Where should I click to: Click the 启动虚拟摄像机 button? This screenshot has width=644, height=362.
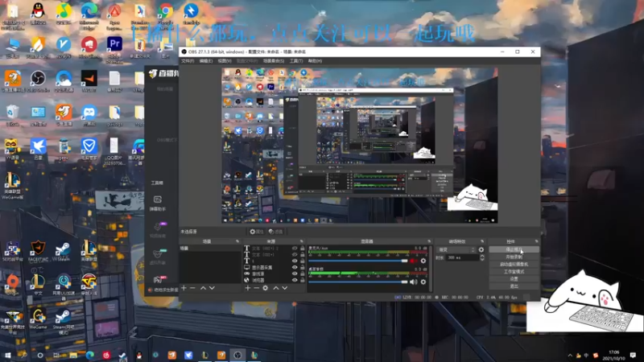tap(514, 265)
